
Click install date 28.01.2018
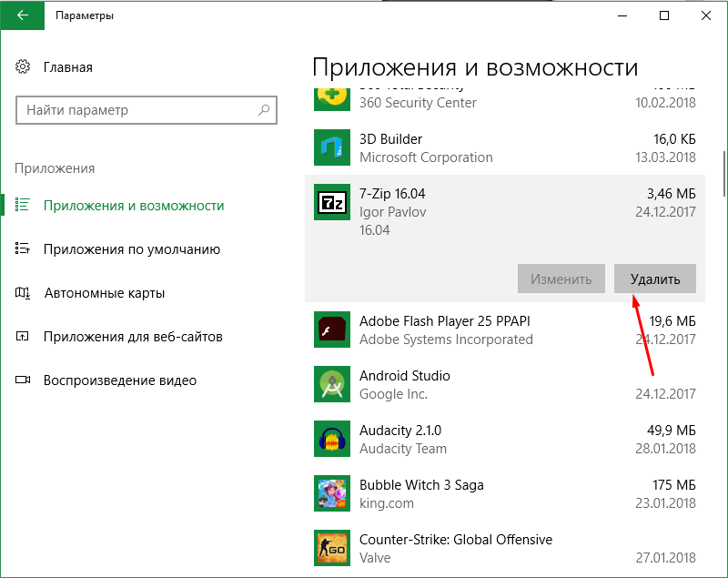(x=665, y=449)
